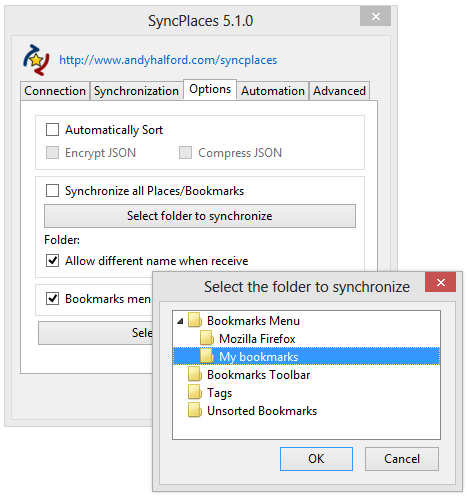Viewport: 467px width, 496px height.
Task: Open the Synchronization tab
Action: [x=136, y=91]
